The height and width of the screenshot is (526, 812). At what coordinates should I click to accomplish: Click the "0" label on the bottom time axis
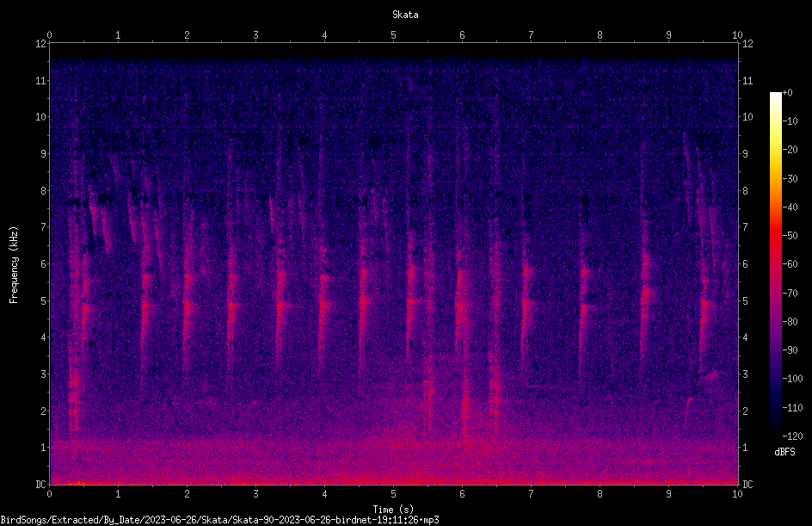click(x=49, y=494)
